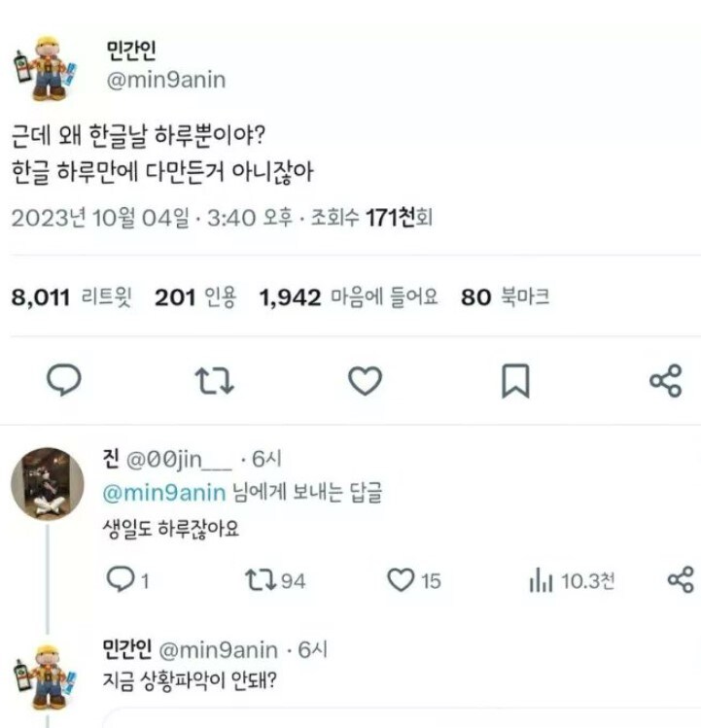Click the @min9anin handle under the top name
701x728 pixels.
pos(166,80)
